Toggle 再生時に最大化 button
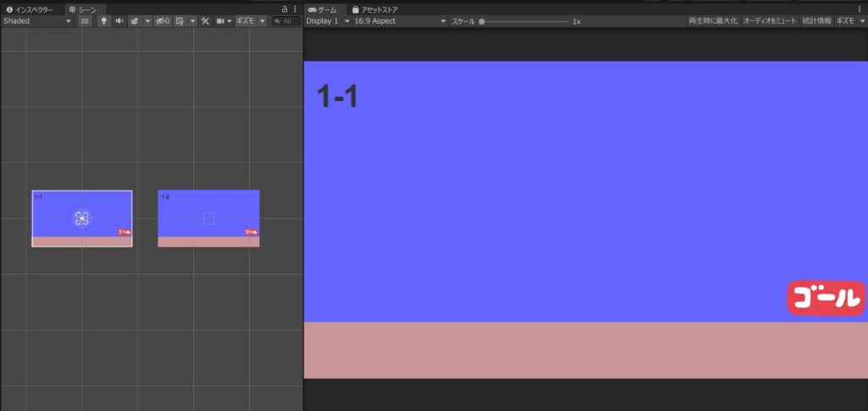Image resolution: width=868 pixels, height=411 pixels. click(713, 21)
